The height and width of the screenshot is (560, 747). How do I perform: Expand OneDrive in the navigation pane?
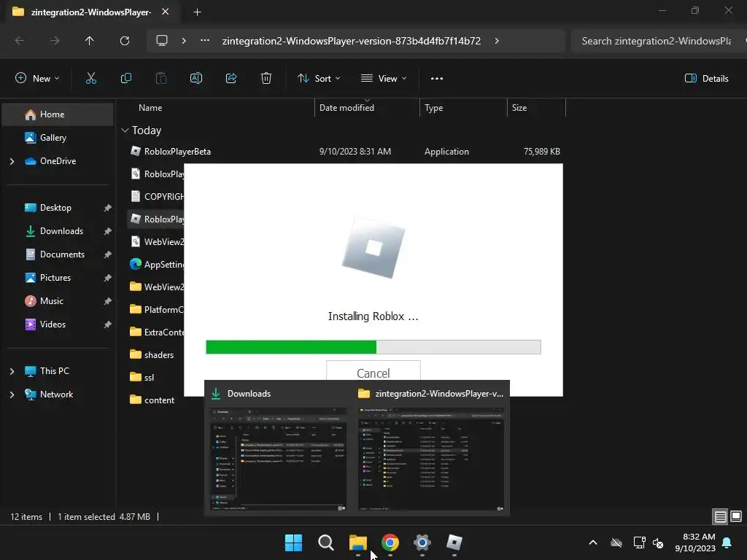point(12,161)
